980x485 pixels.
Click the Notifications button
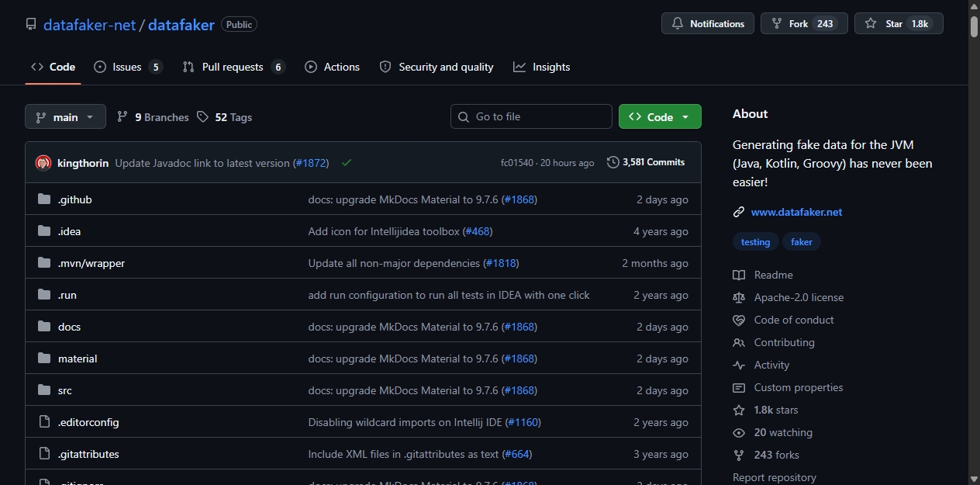708,24
